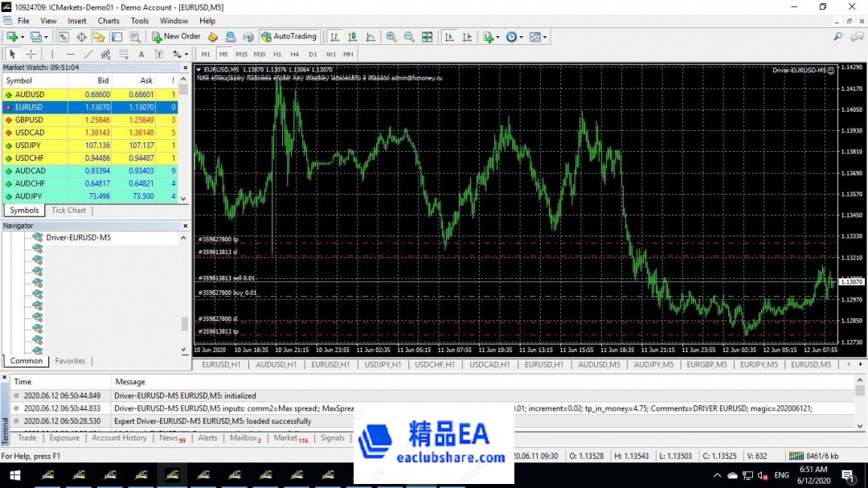
Task: Zoom out of the chart
Action: 408,37
